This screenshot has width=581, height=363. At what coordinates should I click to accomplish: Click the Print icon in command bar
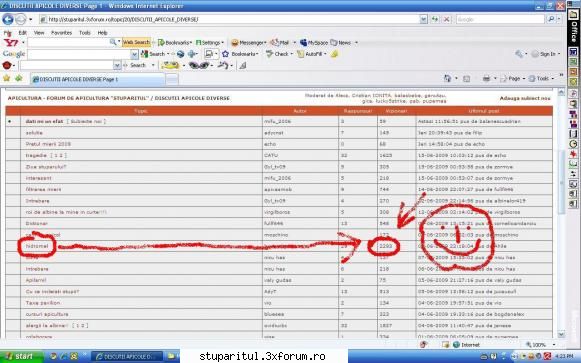[x=486, y=78]
